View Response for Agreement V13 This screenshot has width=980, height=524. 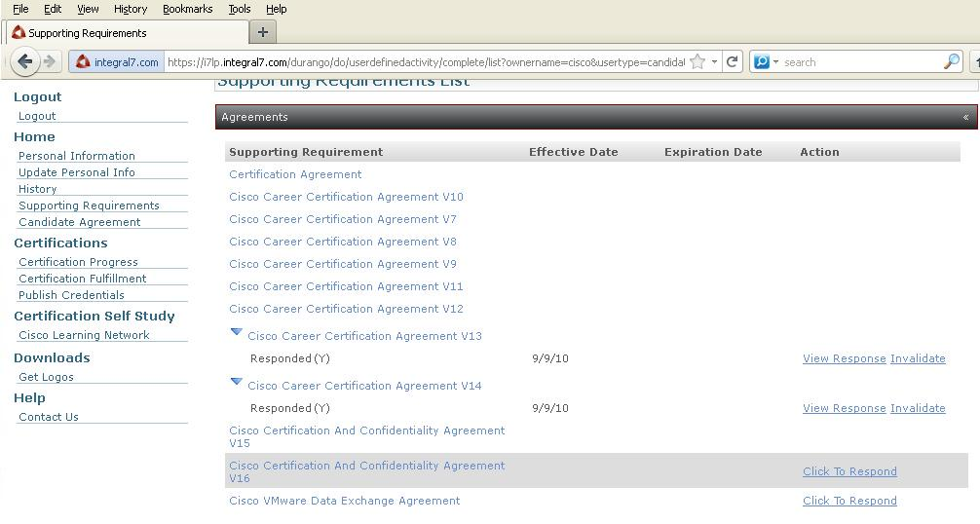[844, 358]
